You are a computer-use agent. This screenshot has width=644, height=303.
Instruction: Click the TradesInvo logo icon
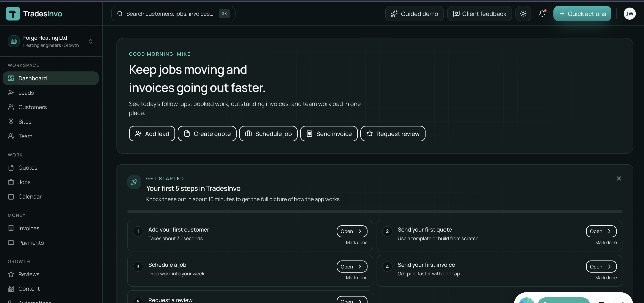click(x=13, y=14)
